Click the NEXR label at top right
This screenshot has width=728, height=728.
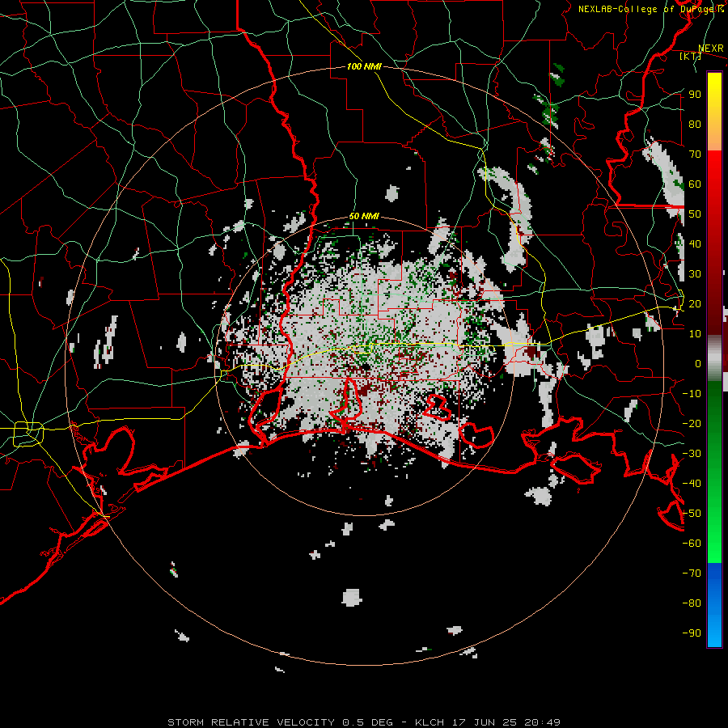[x=711, y=49]
